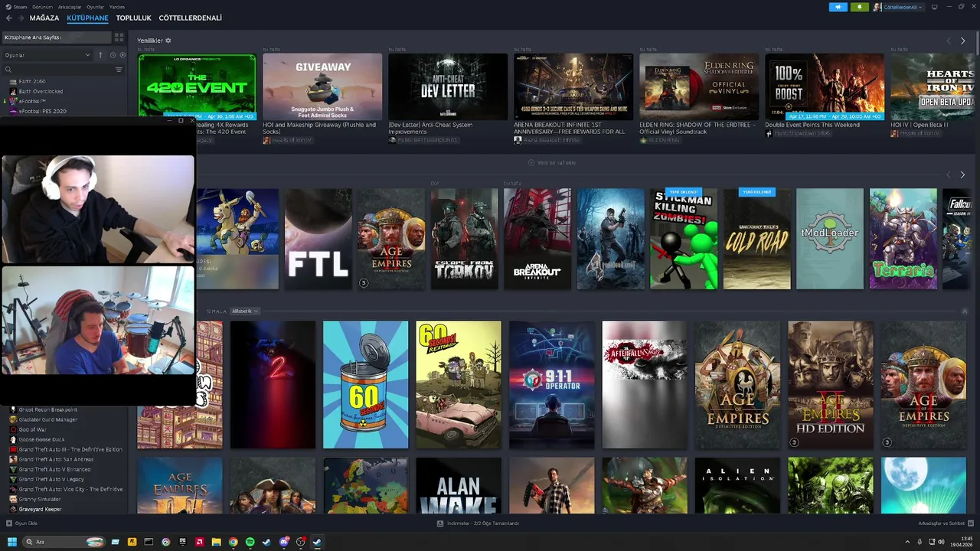Select Earth 2160 in game list
The width and height of the screenshot is (980, 551).
32,81
